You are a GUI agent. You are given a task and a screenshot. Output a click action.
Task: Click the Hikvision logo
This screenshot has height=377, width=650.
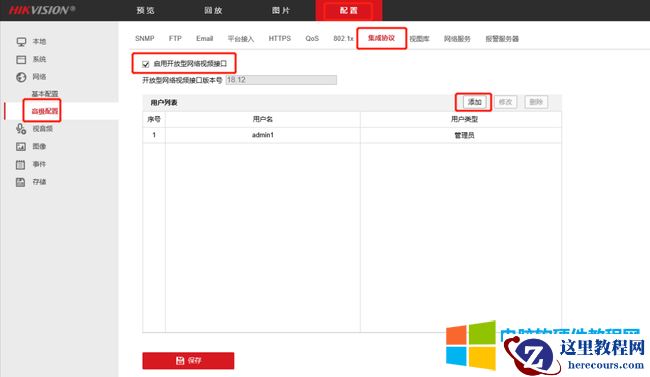click(x=42, y=10)
